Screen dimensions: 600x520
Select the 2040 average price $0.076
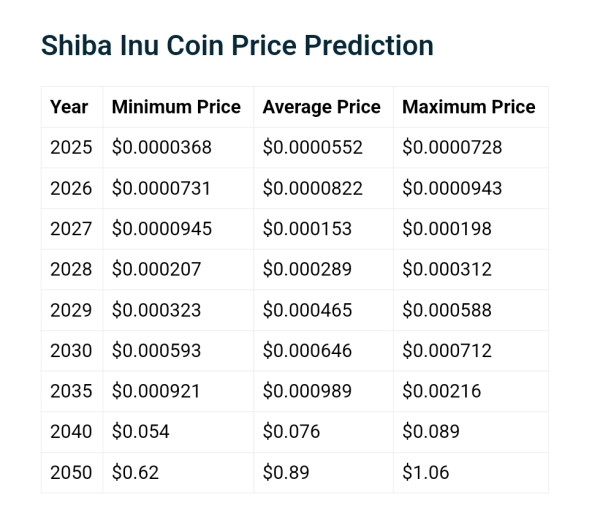click(291, 432)
